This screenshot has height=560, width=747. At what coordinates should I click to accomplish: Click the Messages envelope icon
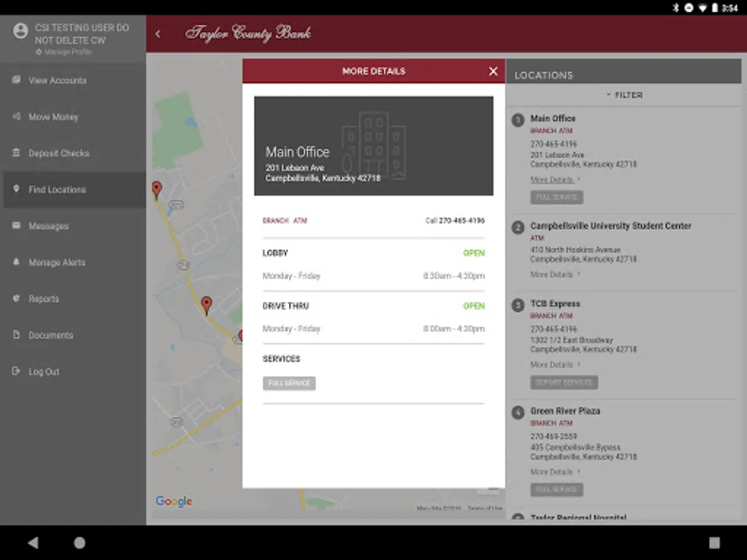click(x=16, y=226)
